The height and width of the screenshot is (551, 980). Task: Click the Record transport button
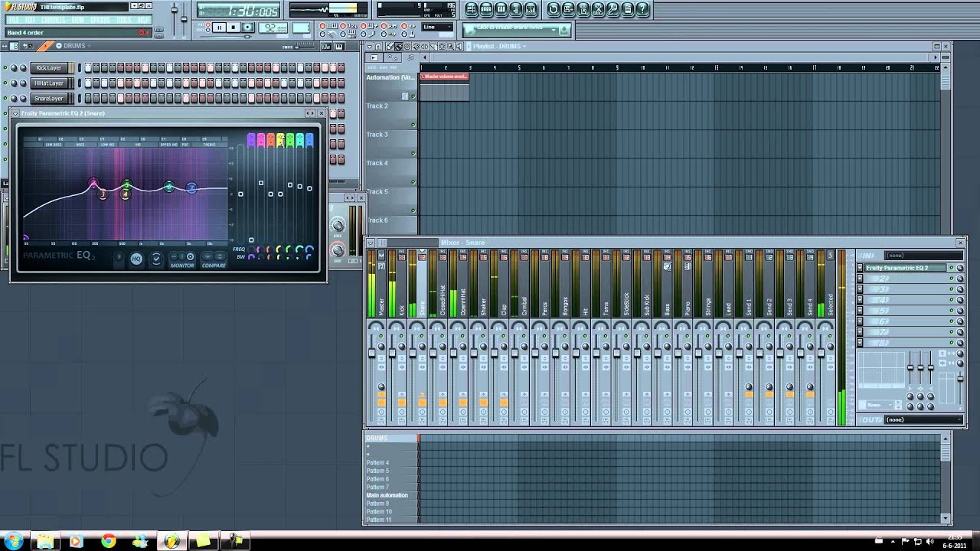(247, 28)
